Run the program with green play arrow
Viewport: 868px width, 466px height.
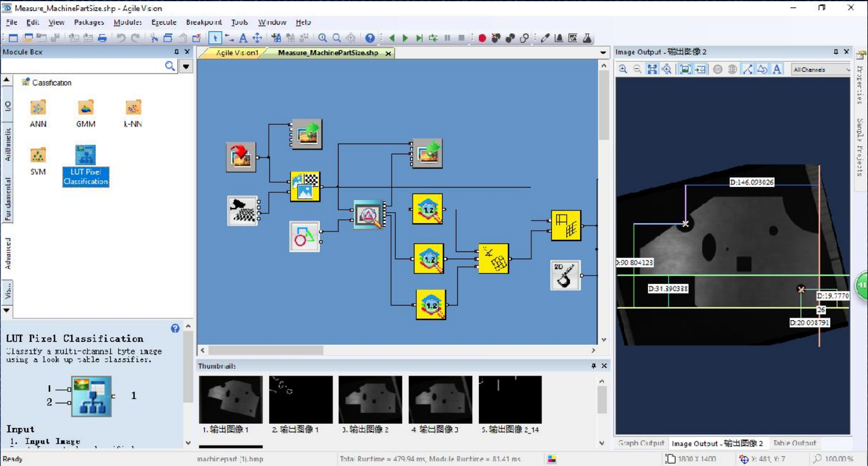pyautogui.click(x=405, y=38)
